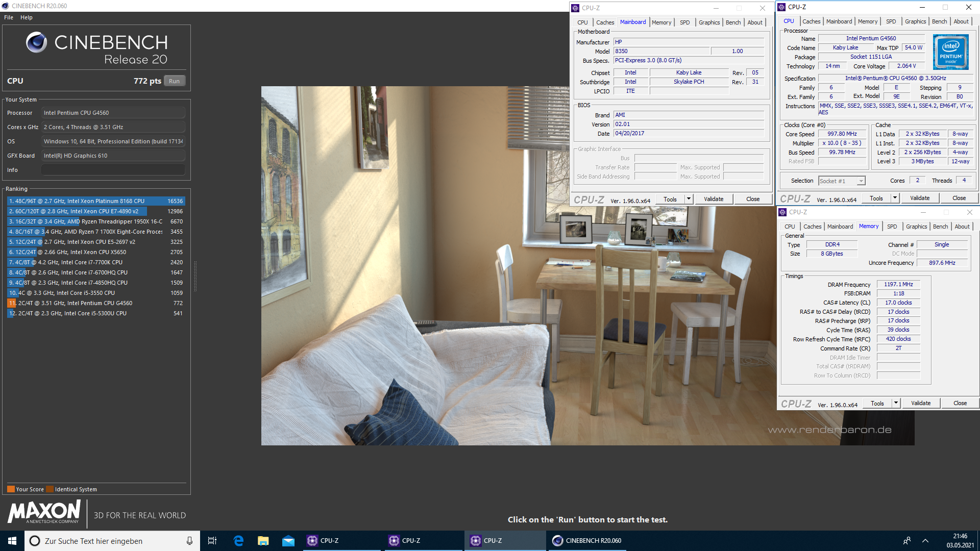Click the MAXON logo at the bottom left
The width and height of the screenshot is (980, 551).
44,512
